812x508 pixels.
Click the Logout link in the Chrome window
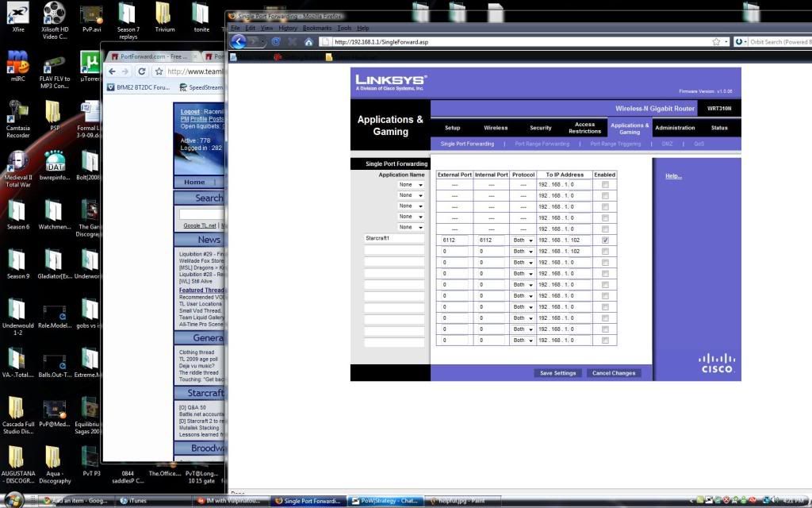pos(190,111)
